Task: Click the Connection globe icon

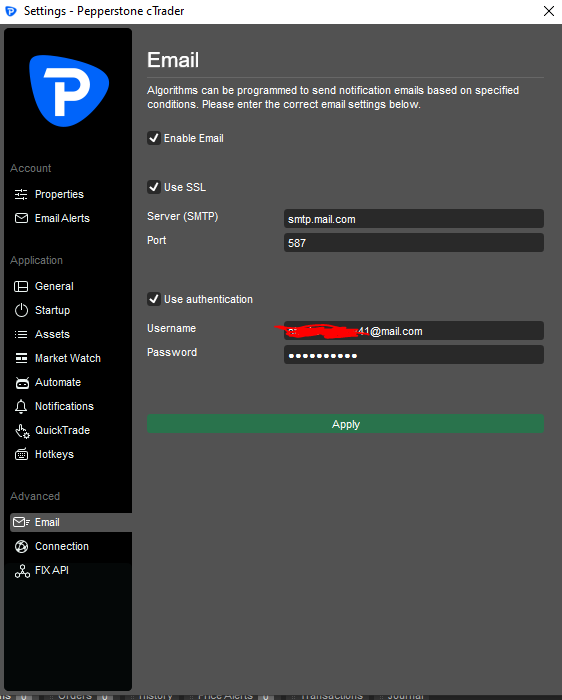Action: (21, 546)
